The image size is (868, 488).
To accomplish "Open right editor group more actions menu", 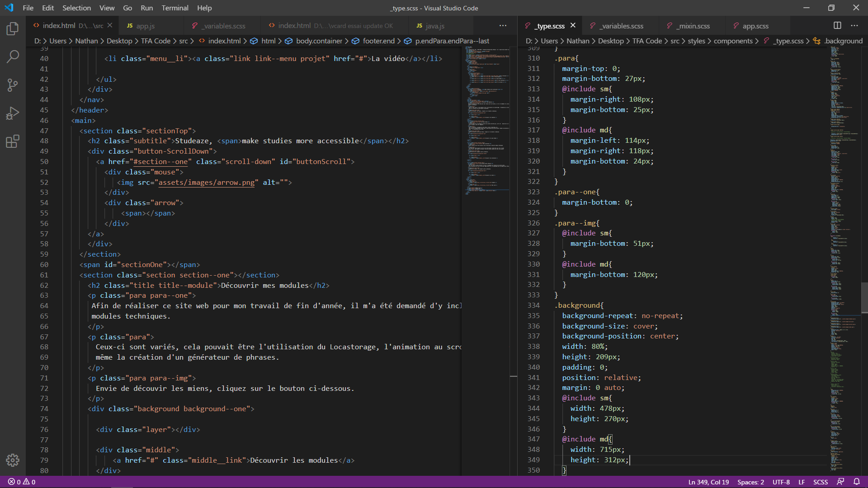I will tap(854, 26).
